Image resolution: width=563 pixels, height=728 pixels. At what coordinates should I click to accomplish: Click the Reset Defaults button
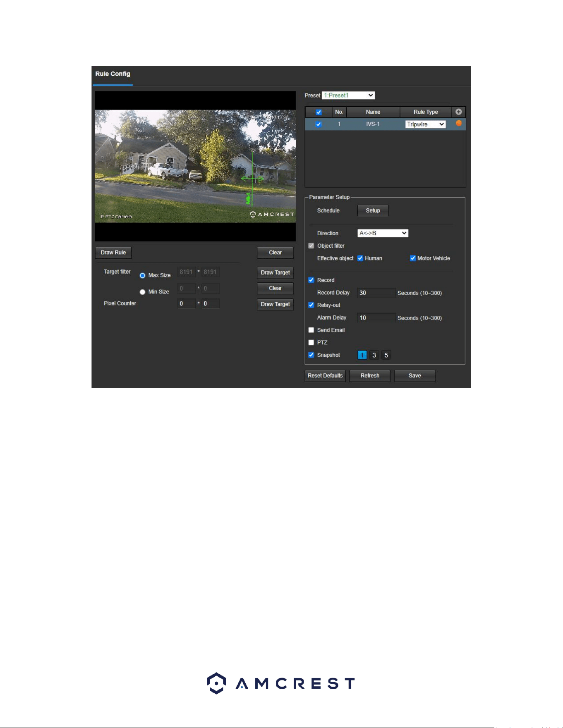point(325,376)
